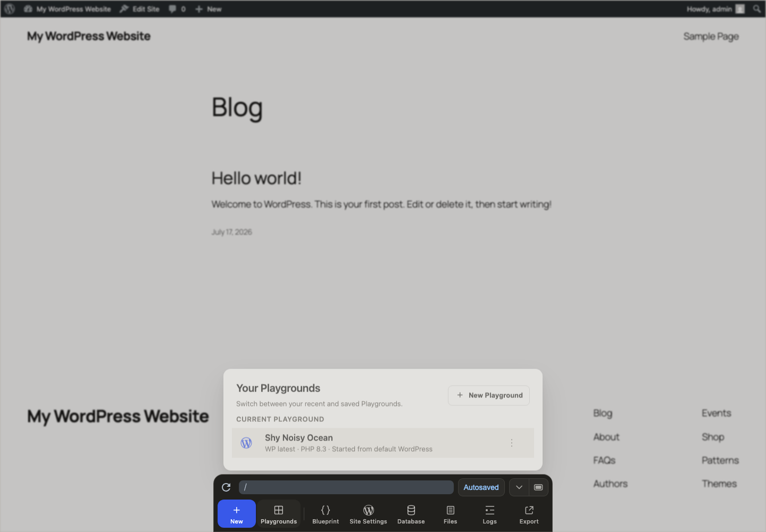The width and height of the screenshot is (766, 532).
Task: Open the Sample Page navigation link
Action: (x=711, y=36)
